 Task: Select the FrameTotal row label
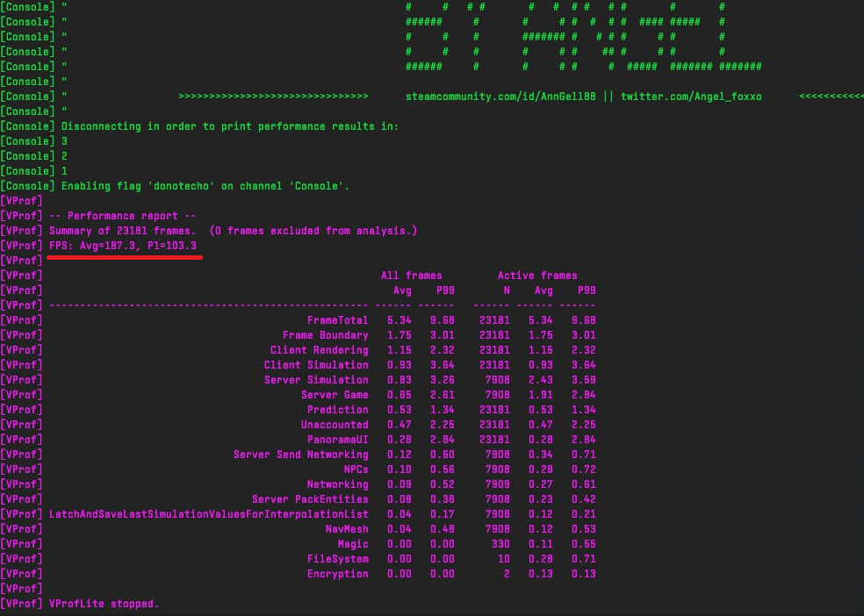point(337,320)
